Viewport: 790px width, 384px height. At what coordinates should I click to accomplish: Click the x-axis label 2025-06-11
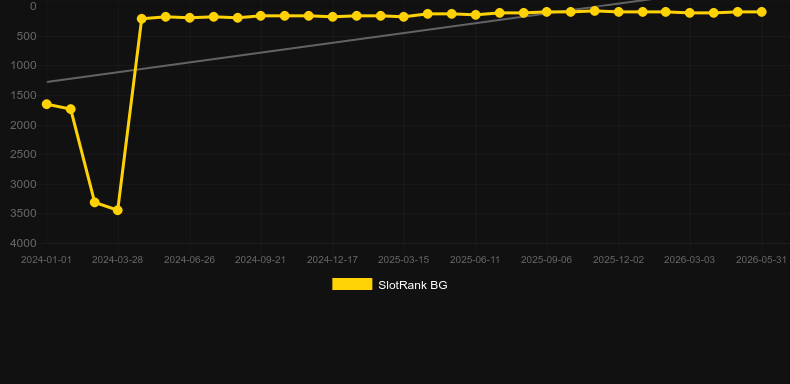[475, 260]
